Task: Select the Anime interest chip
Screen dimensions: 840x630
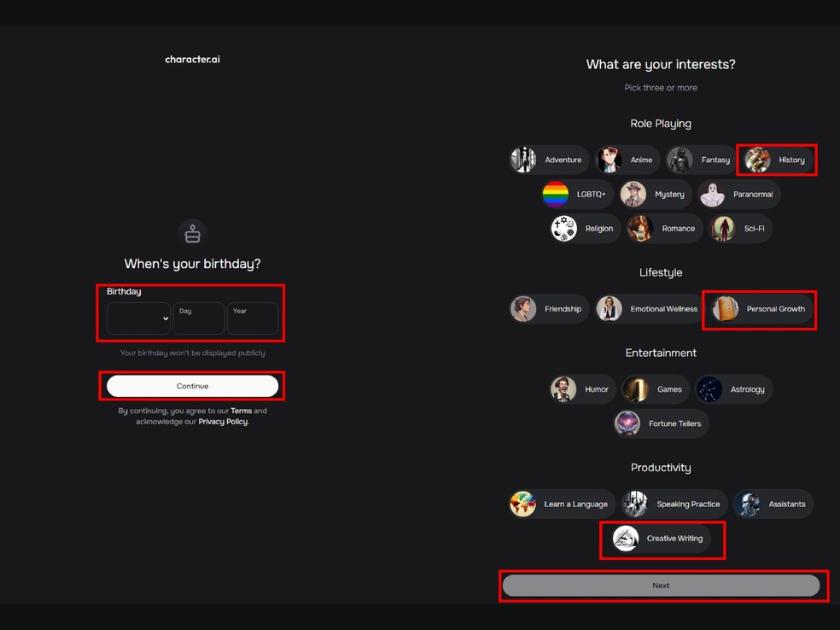Action: [x=627, y=160]
